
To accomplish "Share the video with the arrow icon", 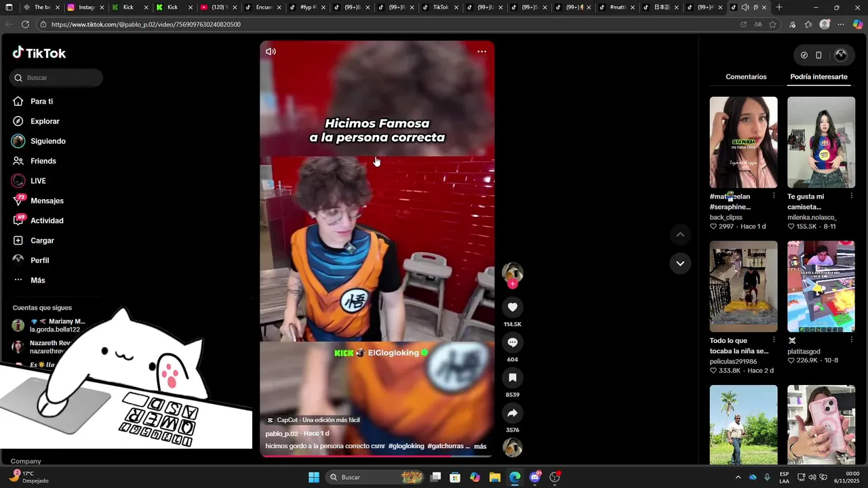I will tap(512, 413).
